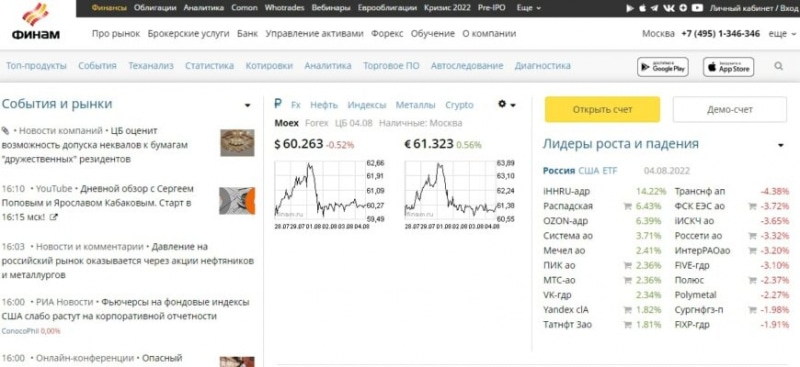Screen dimensions: 800x367
Task: Click cart icon next to Распадская
Action: 628,206
